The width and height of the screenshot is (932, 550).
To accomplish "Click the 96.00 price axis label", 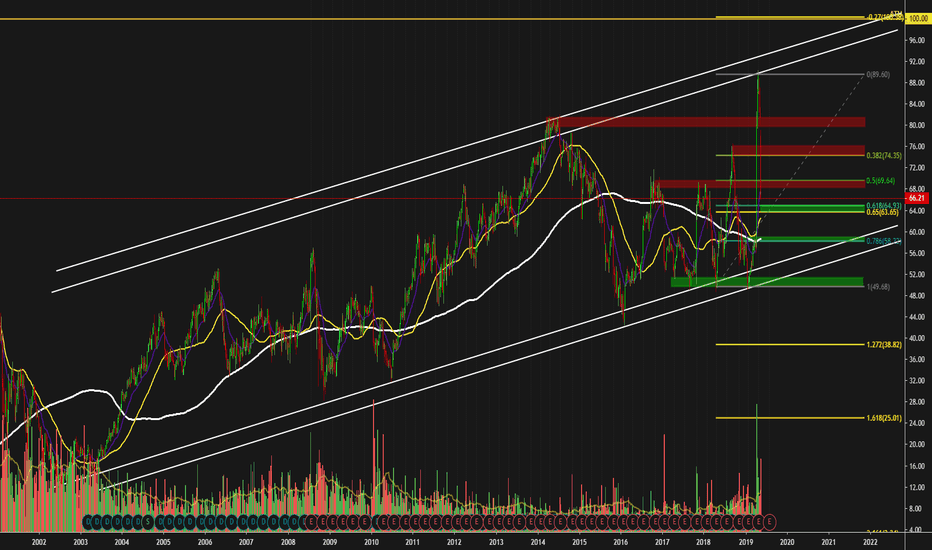I will pyautogui.click(x=916, y=40).
